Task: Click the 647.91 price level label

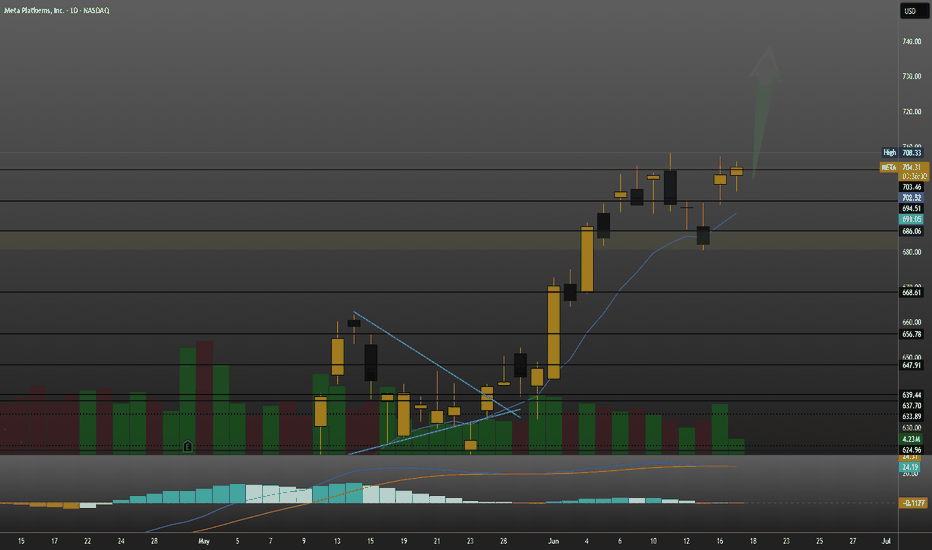Action: 912,365
